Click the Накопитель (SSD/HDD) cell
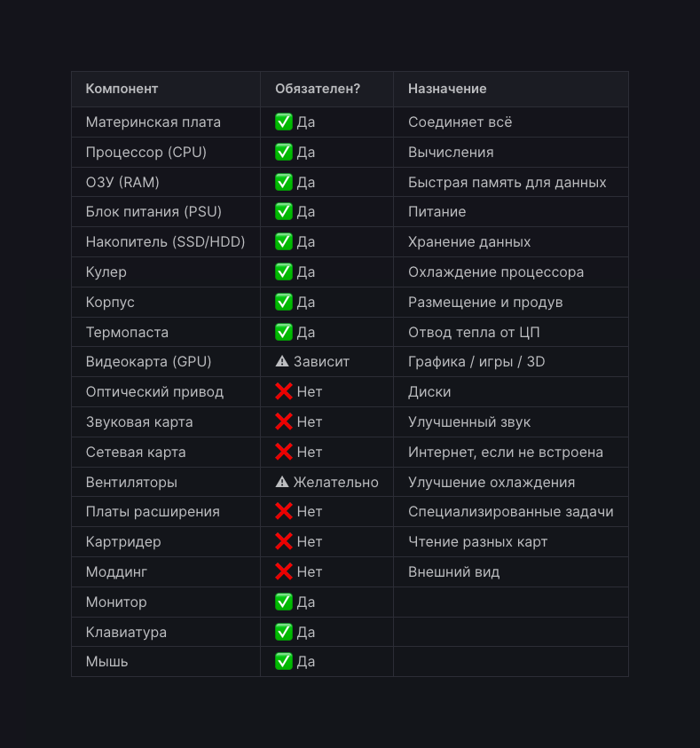 pos(165,242)
